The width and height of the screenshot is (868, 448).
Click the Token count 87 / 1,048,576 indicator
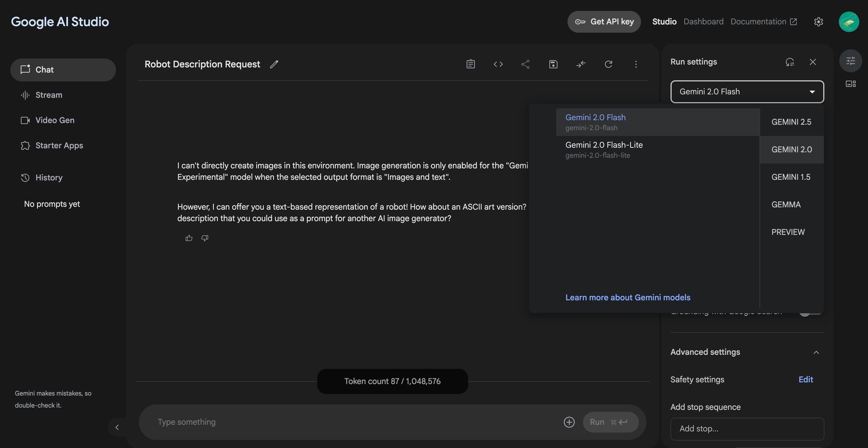point(392,381)
